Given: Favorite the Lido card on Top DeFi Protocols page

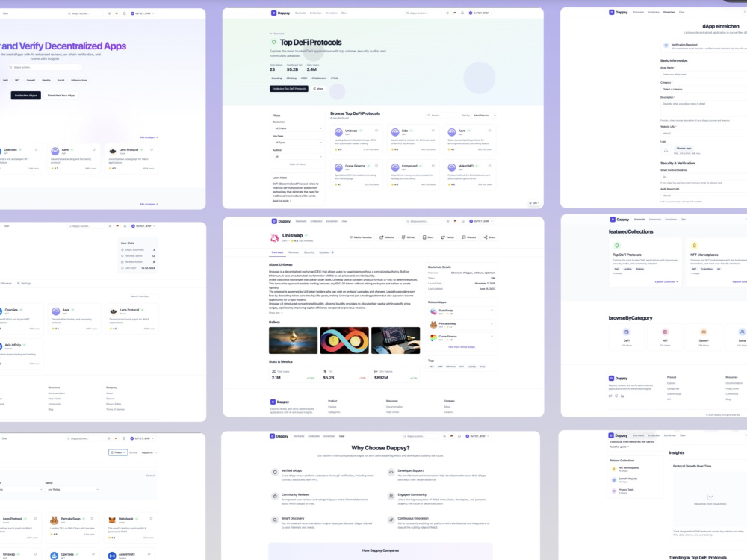Looking at the screenshot, I should click(433, 131).
